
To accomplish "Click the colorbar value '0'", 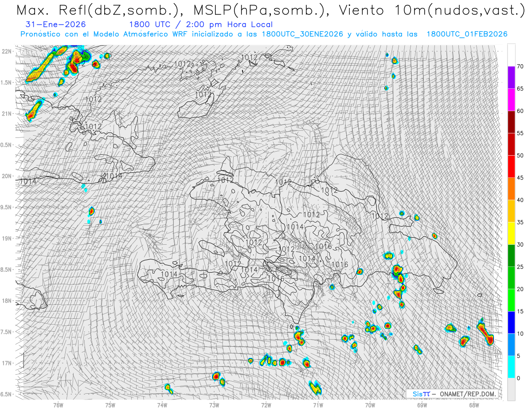I will pos(518,378).
